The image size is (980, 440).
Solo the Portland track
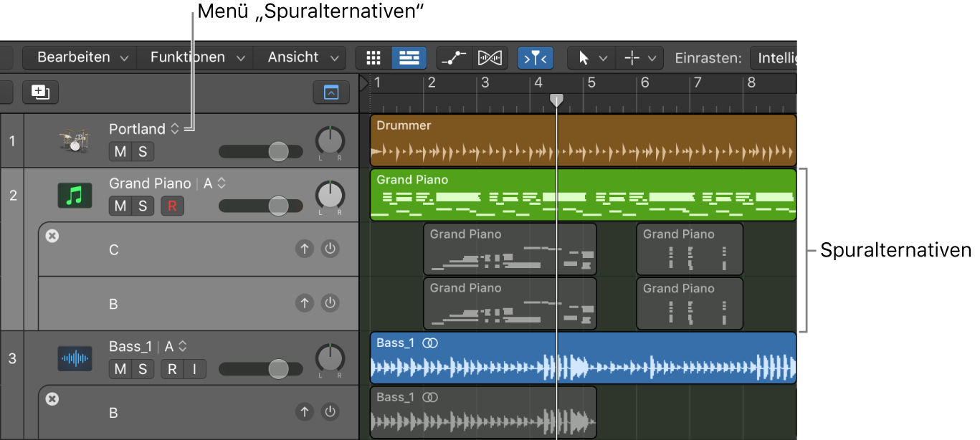click(x=143, y=152)
